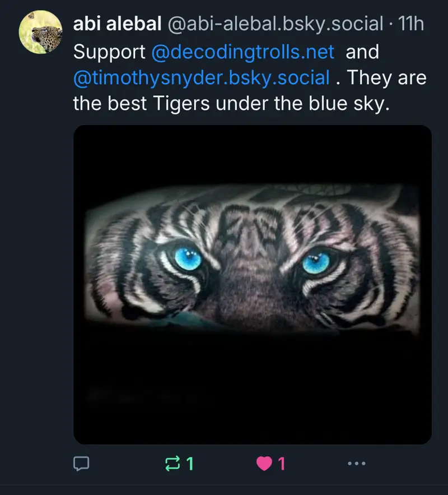Click the words 'They are' in the post
This screenshot has height=495, width=448.
click(386, 77)
